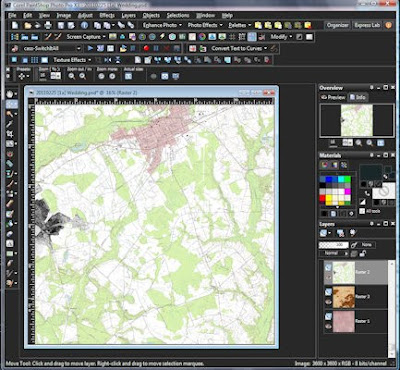Click the None link set button

coord(367,245)
